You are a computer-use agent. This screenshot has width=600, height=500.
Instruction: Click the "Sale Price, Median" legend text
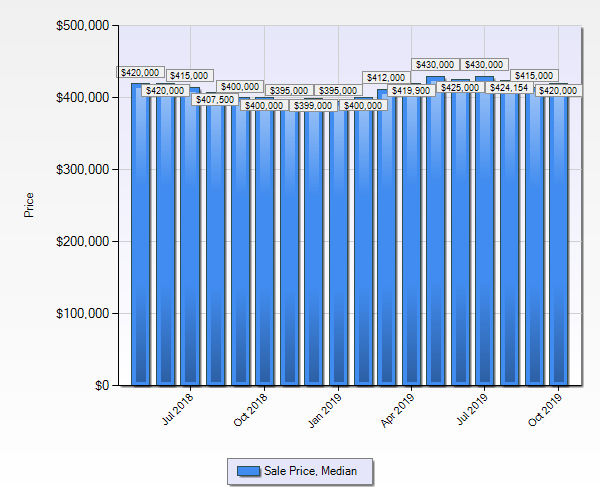(x=310, y=471)
